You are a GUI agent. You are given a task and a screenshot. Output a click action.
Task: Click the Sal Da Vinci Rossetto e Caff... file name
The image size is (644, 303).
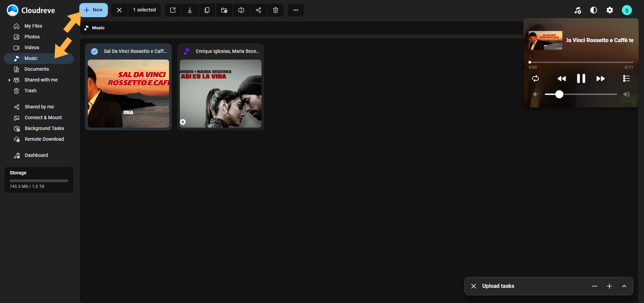135,51
